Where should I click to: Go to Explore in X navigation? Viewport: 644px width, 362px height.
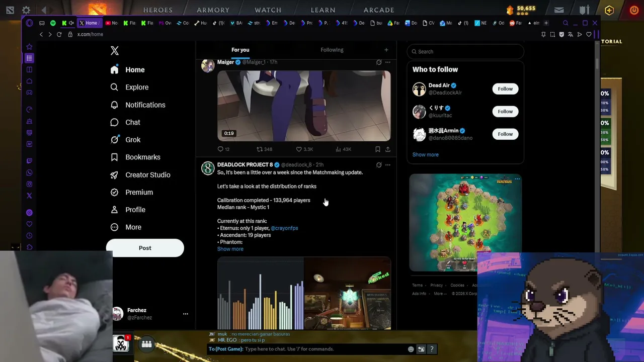130,87
